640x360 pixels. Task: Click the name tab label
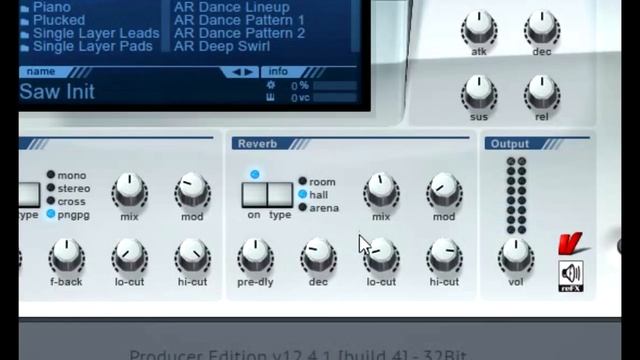coord(41,71)
